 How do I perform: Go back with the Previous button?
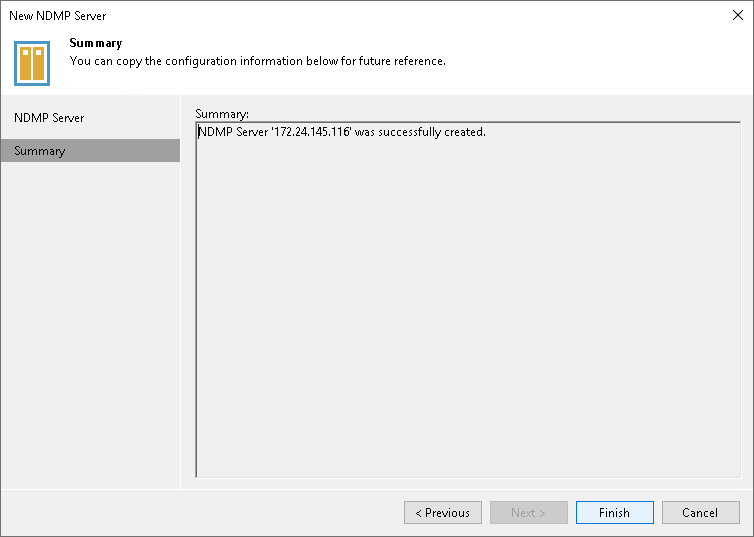coord(443,512)
